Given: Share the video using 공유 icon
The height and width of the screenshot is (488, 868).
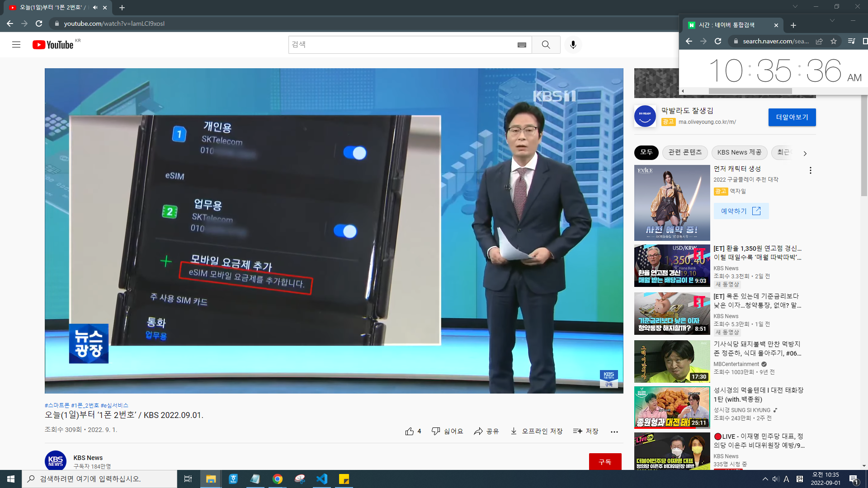Looking at the screenshot, I should [486, 431].
